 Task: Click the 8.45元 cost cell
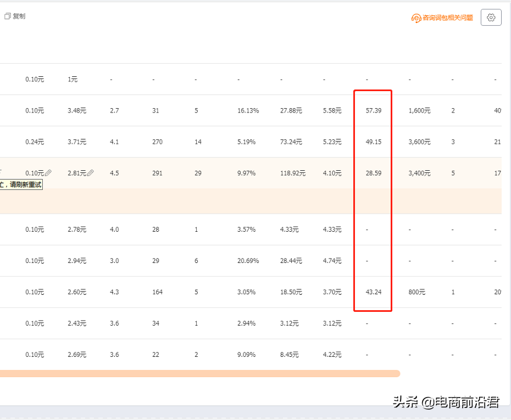(x=290, y=355)
